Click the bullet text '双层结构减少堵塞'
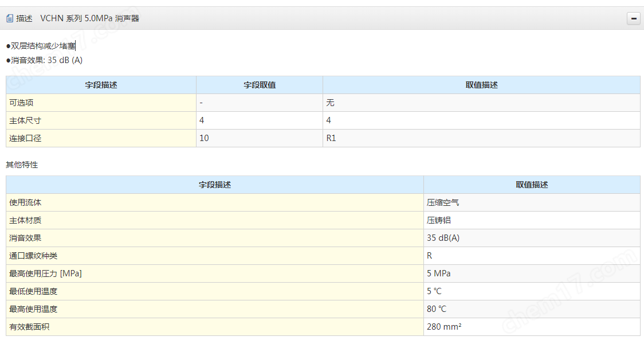The height and width of the screenshot is (340, 644). tap(43, 46)
